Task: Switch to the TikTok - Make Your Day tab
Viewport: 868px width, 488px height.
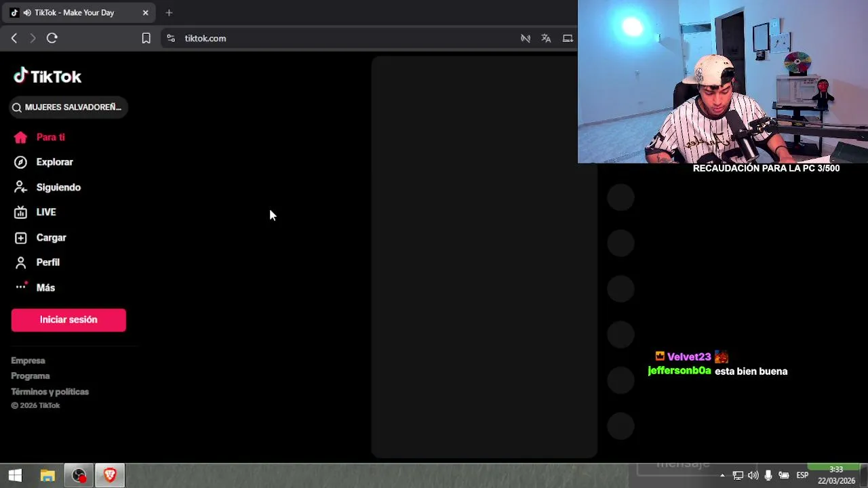Action: (x=78, y=13)
